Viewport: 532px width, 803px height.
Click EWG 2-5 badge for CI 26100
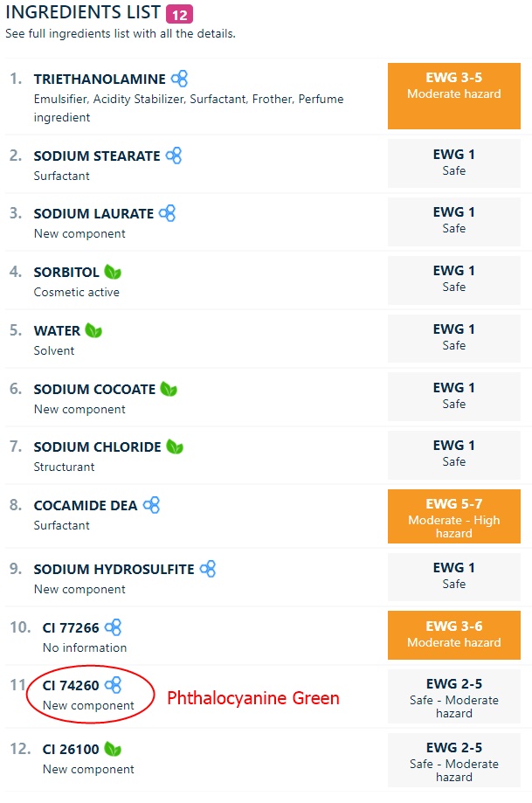pos(454,760)
